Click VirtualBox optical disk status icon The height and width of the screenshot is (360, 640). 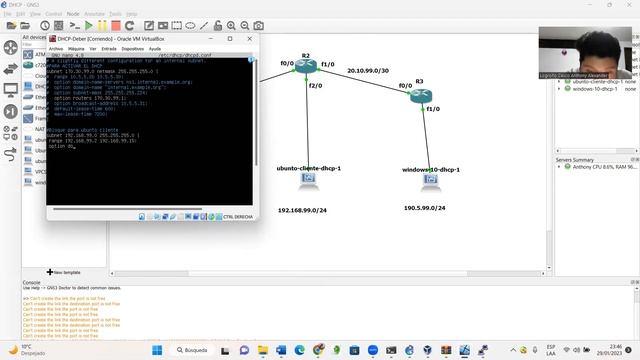(149, 217)
